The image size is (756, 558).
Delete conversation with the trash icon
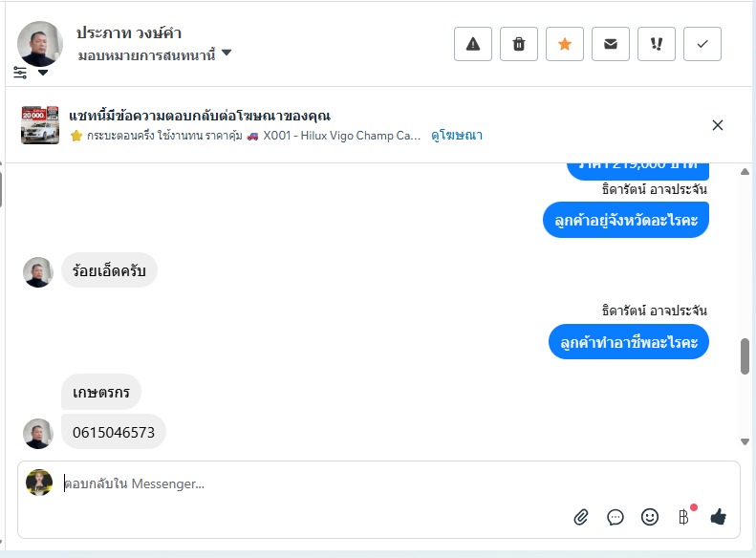[x=519, y=44]
